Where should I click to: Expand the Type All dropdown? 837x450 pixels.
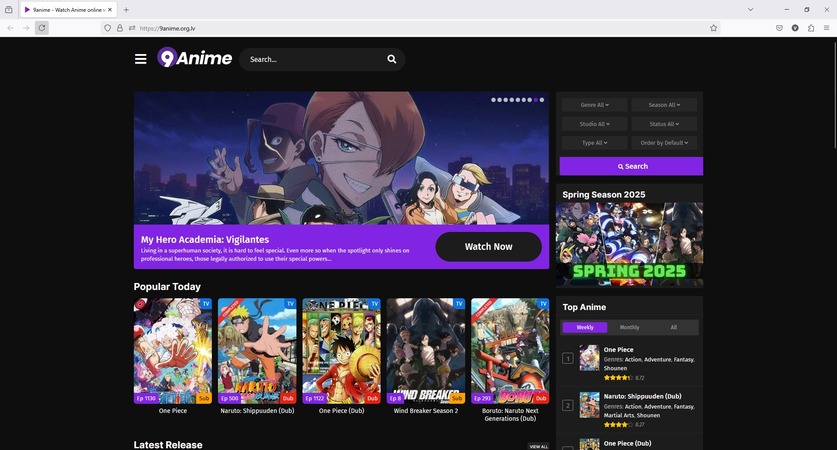click(x=594, y=143)
